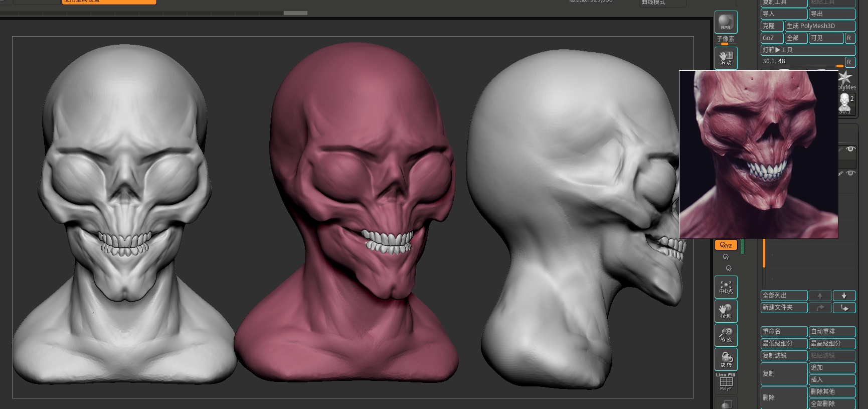Click 生成 PolyMesh3D button
868x409 pixels.
[820, 26]
